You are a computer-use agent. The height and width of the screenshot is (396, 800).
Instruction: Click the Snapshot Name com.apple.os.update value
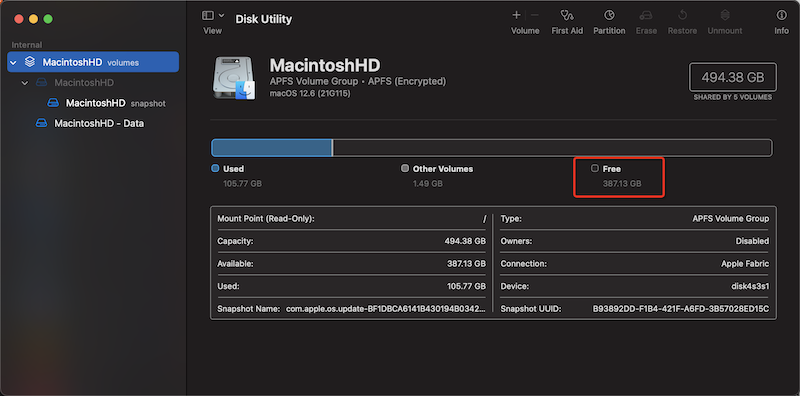(386, 309)
